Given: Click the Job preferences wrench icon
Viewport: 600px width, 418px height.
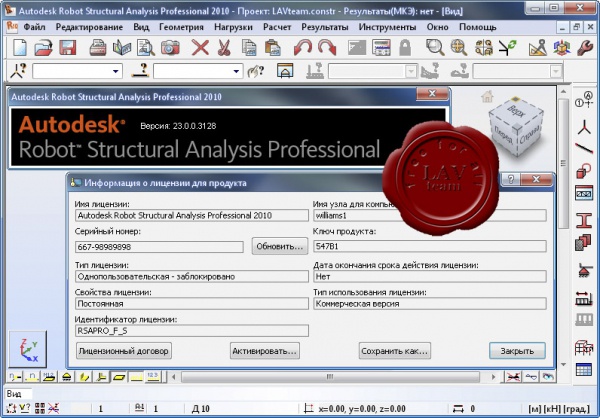Looking at the screenshot, I should coord(585,48).
